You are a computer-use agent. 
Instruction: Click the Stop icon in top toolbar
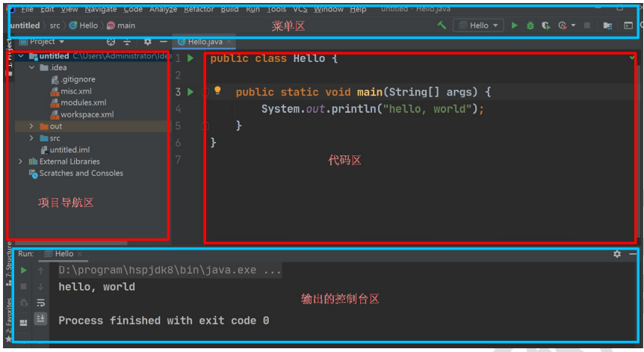click(x=587, y=25)
